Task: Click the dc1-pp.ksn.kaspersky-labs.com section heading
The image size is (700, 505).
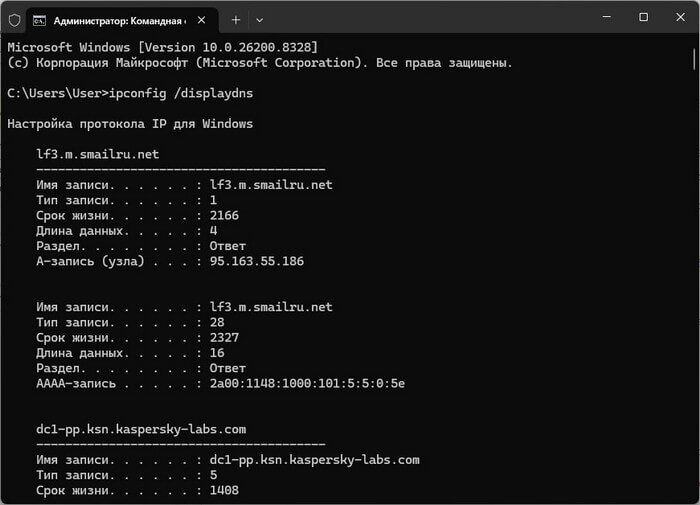Action: point(141,430)
